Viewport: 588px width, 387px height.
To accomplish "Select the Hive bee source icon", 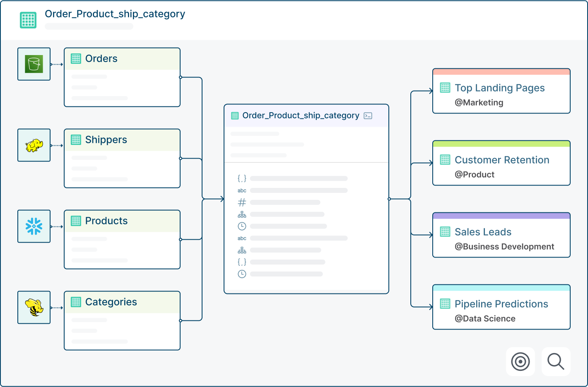I will [x=34, y=308].
